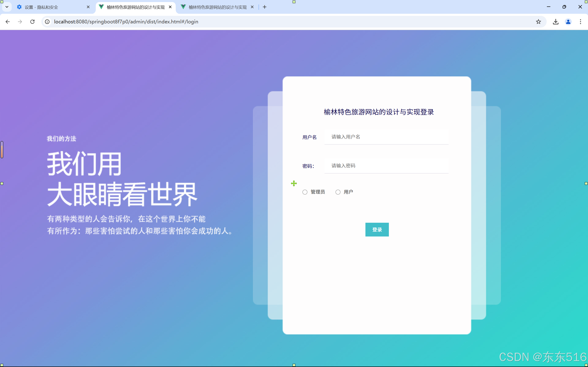Expand the tab search dropdown arrow
The image size is (588, 367).
tap(7, 7)
